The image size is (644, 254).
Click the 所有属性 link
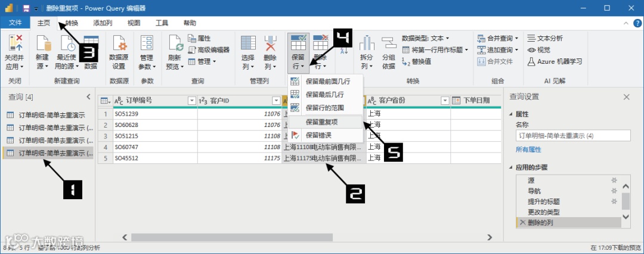click(x=528, y=150)
